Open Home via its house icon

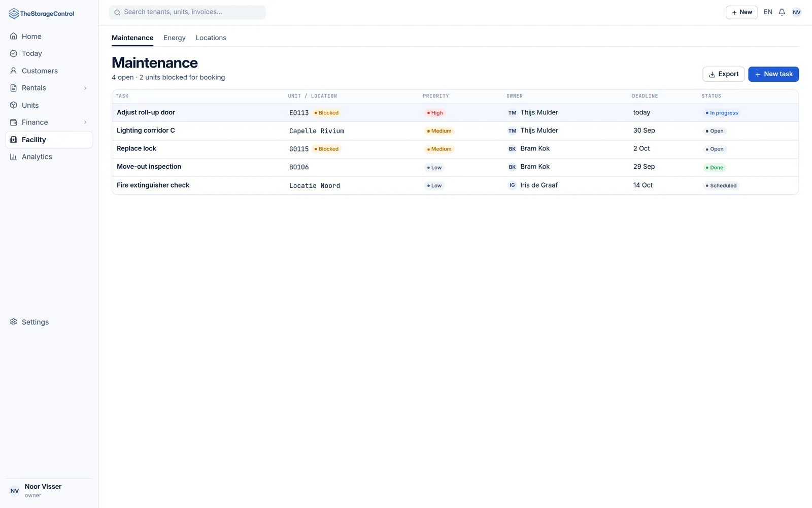point(14,37)
